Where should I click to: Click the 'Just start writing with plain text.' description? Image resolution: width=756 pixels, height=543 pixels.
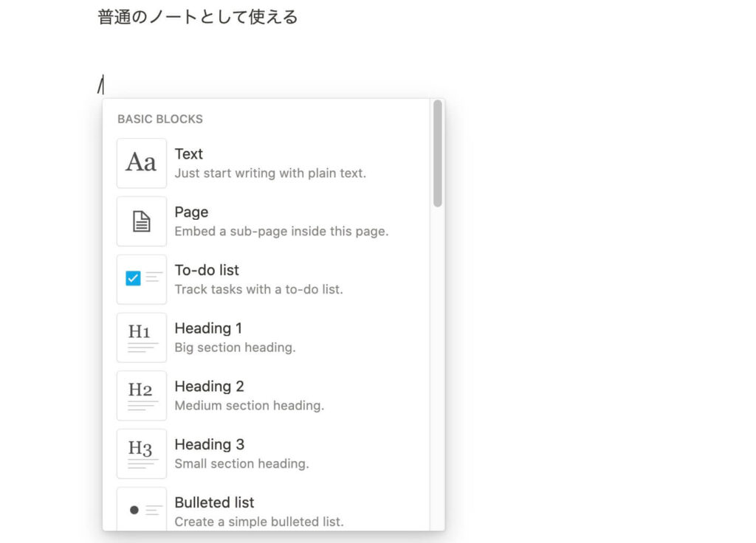[x=270, y=173]
